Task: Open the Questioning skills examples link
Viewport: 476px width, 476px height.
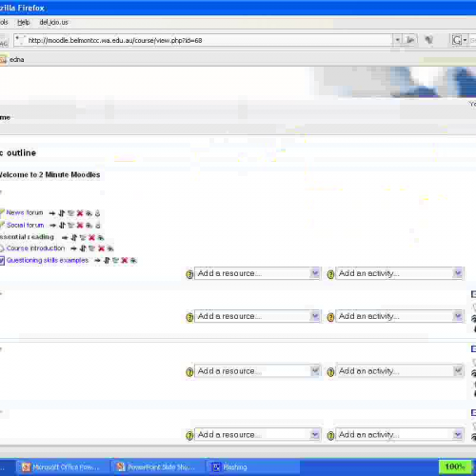Action: coord(48,260)
